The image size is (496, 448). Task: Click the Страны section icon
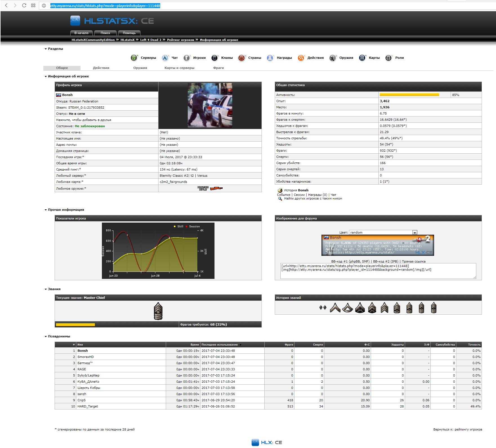pos(242,58)
